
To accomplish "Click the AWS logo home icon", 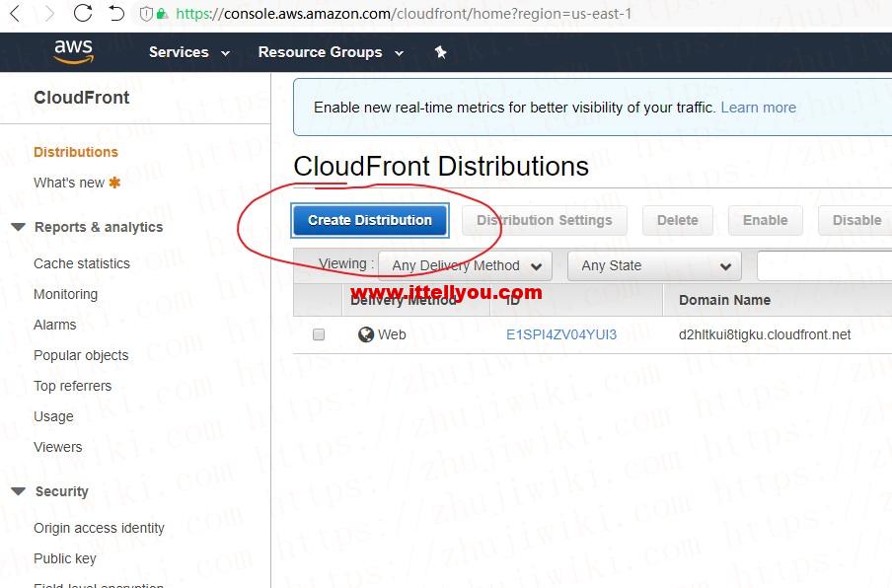I will click(73, 51).
